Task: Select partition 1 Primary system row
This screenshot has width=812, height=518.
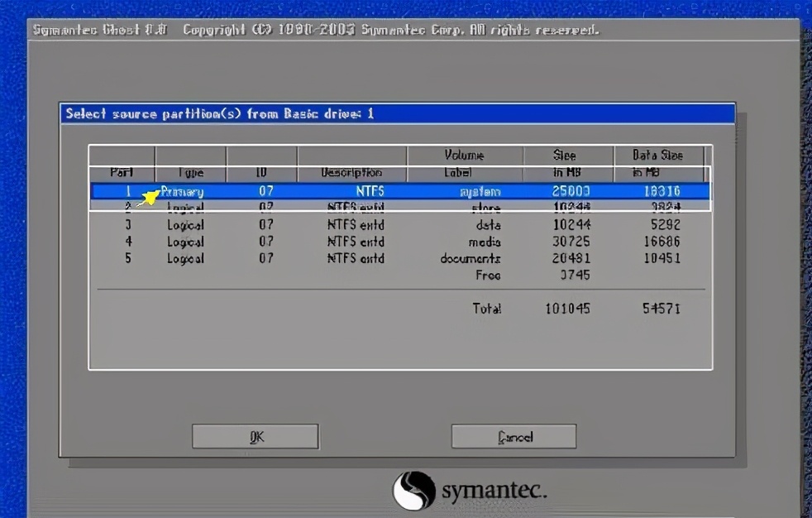Action: [399, 191]
